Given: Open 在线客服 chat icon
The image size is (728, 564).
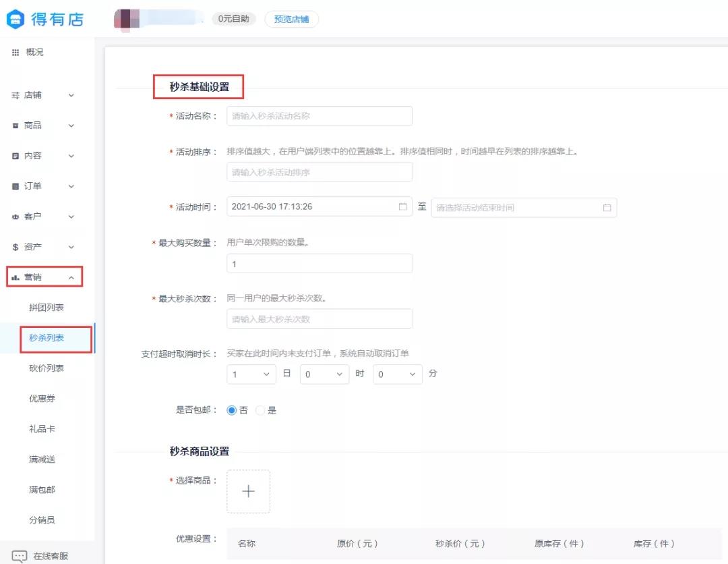Looking at the screenshot, I should [x=20, y=556].
